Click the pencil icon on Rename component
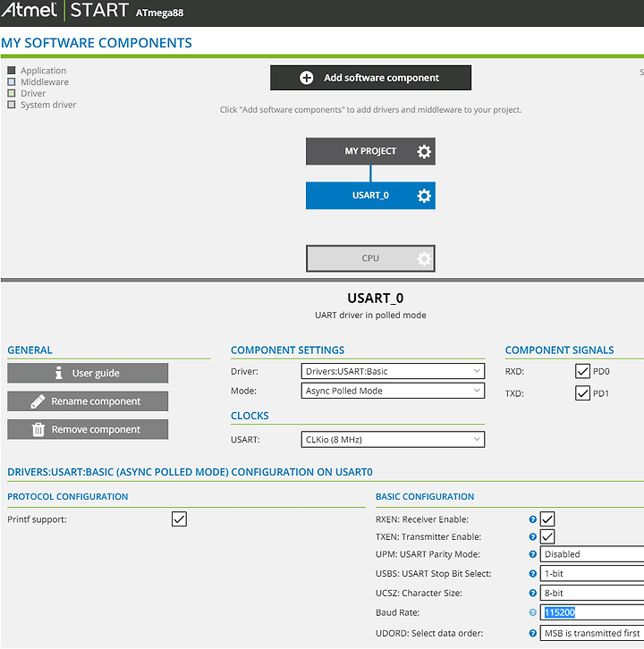Screen dimensions: 644x649 pyautogui.click(x=38, y=401)
